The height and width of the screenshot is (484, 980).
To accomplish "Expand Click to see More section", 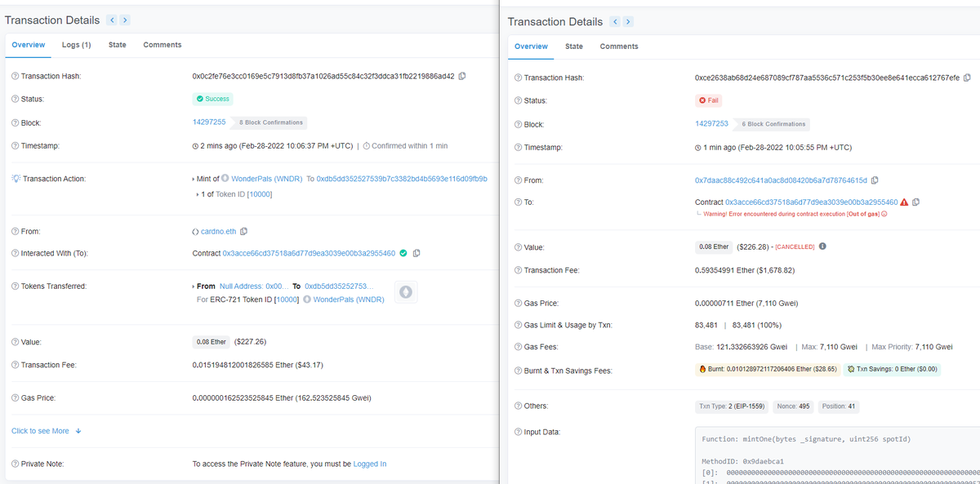I will (46, 431).
